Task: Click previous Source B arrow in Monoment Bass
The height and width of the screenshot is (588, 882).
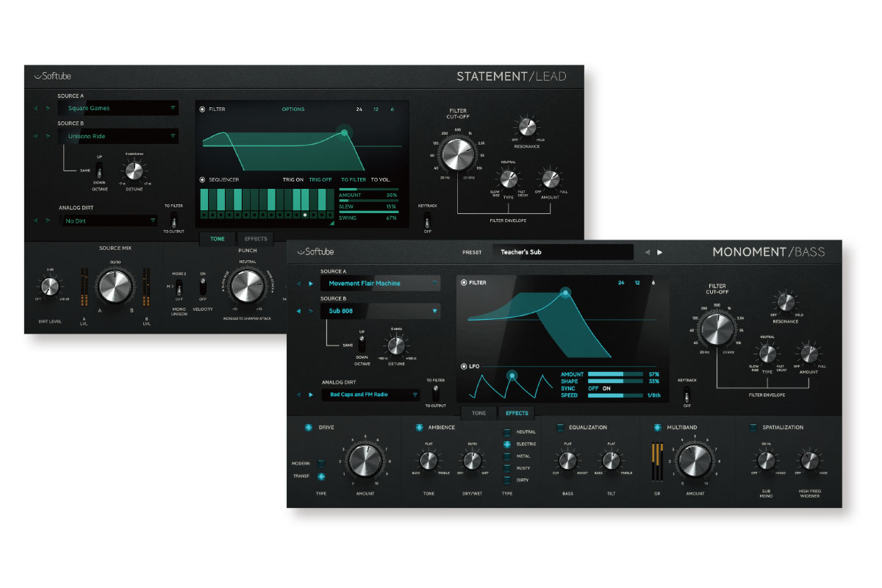Action: [x=298, y=311]
